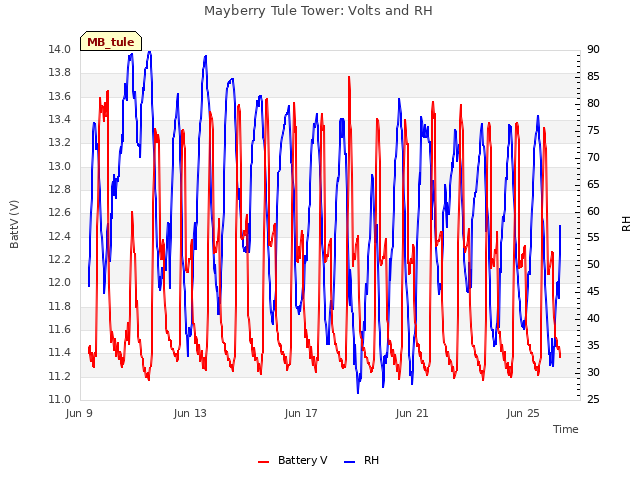Toggle the RH legend entry
Image resolution: width=640 pixels, height=480 pixels.
(362, 460)
